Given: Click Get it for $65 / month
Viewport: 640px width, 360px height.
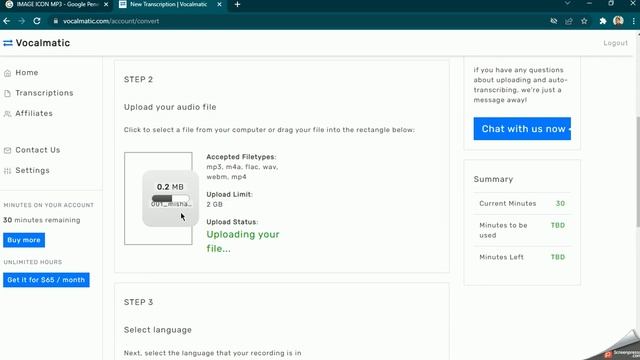Looking at the screenshot, I should [x=46, y=280].
